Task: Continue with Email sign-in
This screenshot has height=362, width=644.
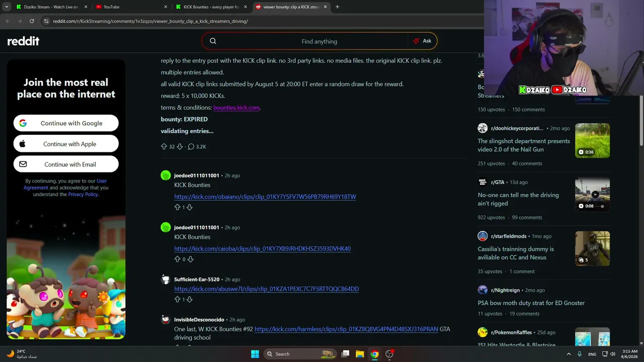Action: coord(66,164)
